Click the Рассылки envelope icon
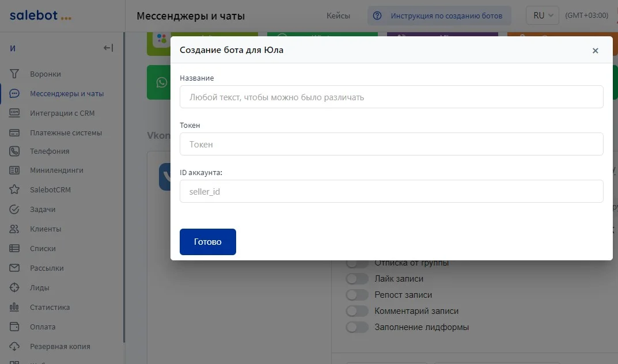The image size is (618, 364). [x=15, y=268]
